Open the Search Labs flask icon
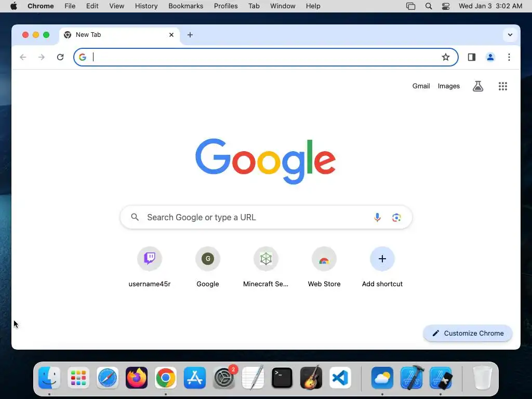The height and width of the screenshot is (399, 532). [x=478, y=86]
